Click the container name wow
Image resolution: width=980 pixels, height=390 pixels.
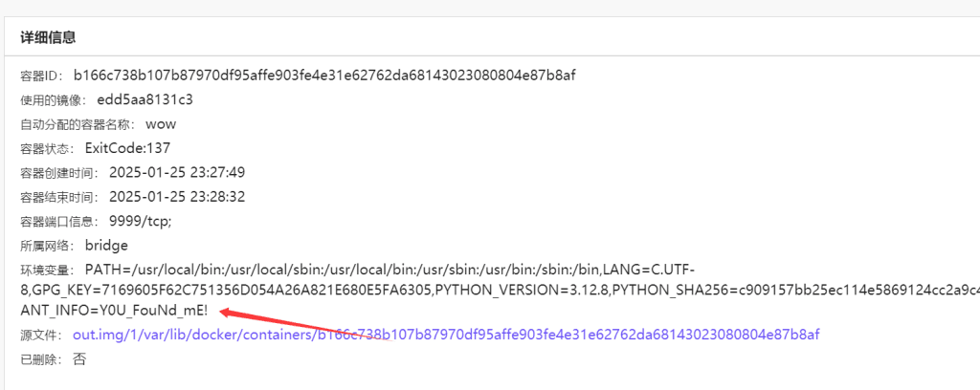pos(161,124)
